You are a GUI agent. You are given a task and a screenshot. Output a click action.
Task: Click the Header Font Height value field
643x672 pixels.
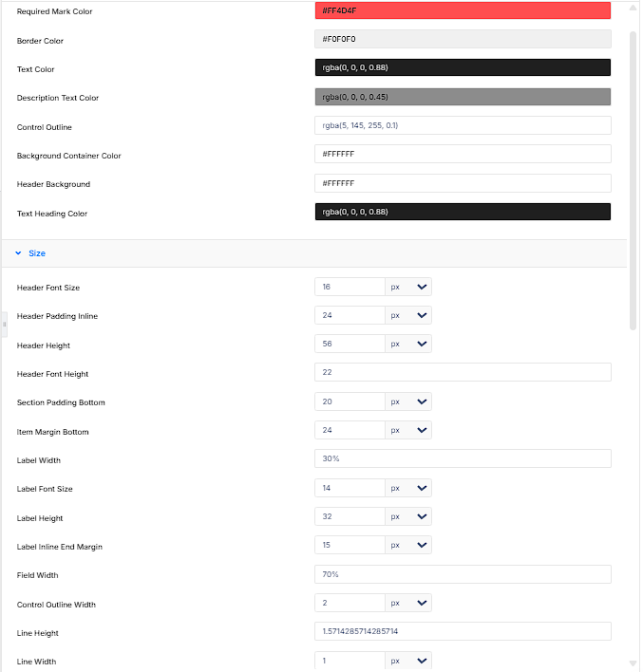[x=463, y=372]
